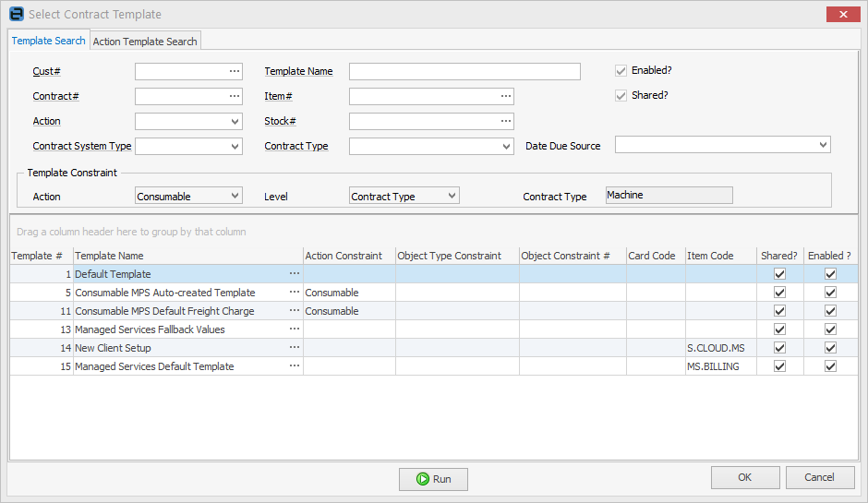The height and width of the screenshot is (503, 868).
Task: Toggle Shared checkbox for Managed Services Default Template
Action: [x=779, y=366]
